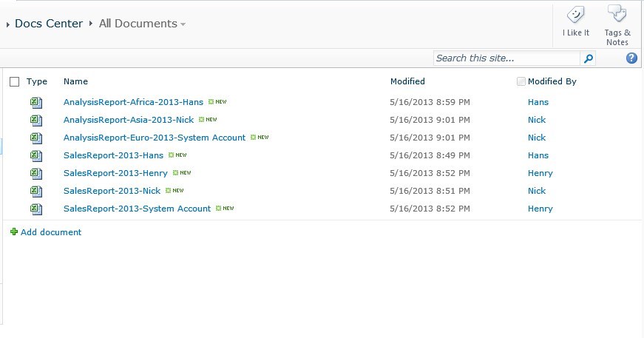644x338 pixels.
Task: Click the search magnifier icon
Action: click(588, 58)
